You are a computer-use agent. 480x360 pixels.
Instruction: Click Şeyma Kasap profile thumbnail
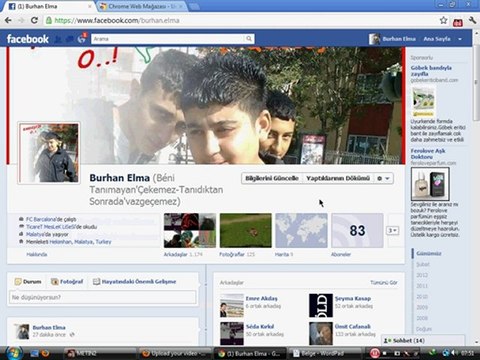(321, 305)
